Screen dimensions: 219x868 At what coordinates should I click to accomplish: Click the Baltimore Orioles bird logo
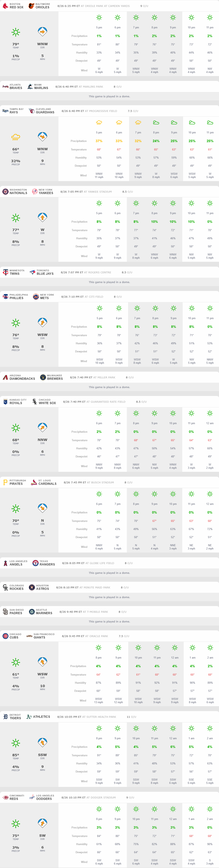click(31, 6)
